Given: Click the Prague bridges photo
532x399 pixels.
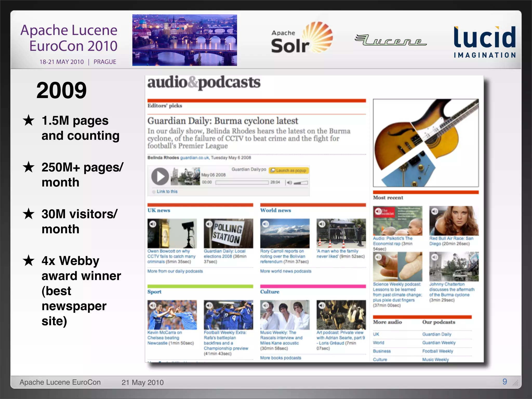Looking at the screenshot, I should point(184,40).
